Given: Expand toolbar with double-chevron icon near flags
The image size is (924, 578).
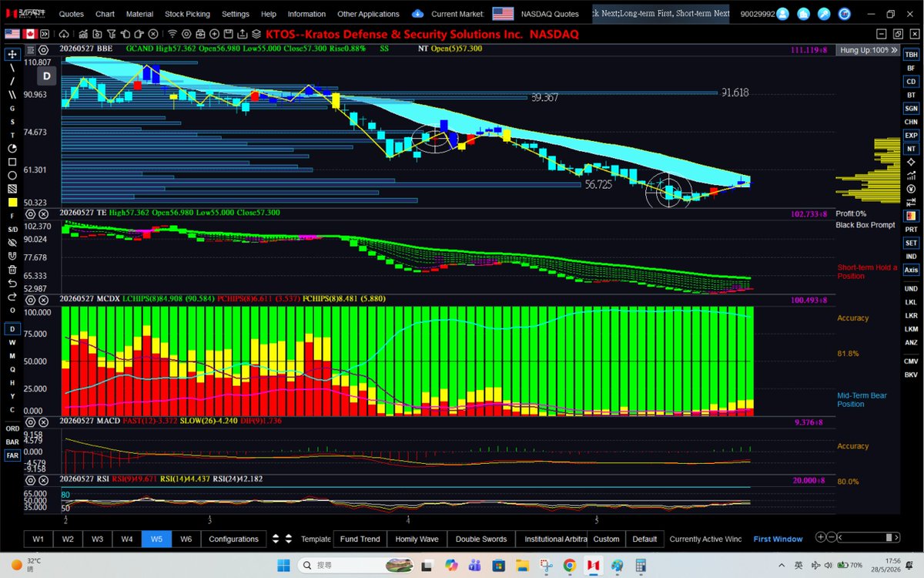Looking at the screenshot, I should tap(45, 34).
